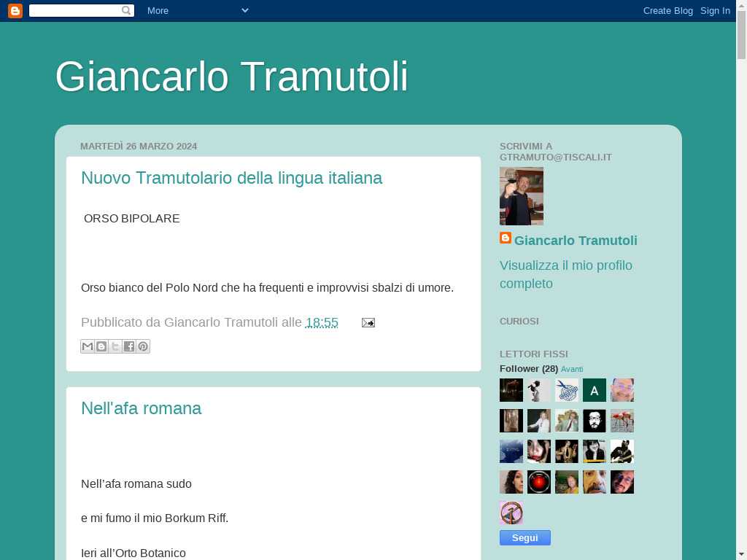Select the HAL 9000 red eye follower avatar
Screen dimensions: 747x560
pyautogui.click(x=539, y=482)
